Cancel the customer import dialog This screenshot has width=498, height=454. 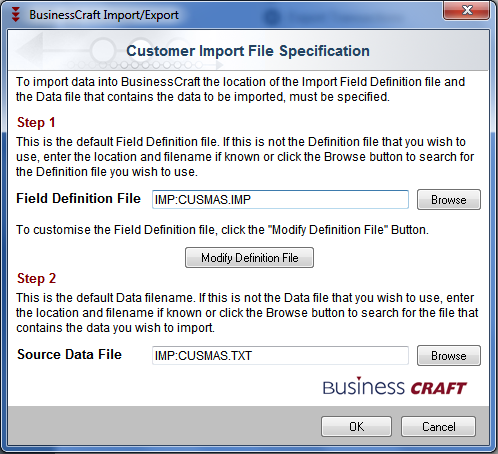pos(438,426)
